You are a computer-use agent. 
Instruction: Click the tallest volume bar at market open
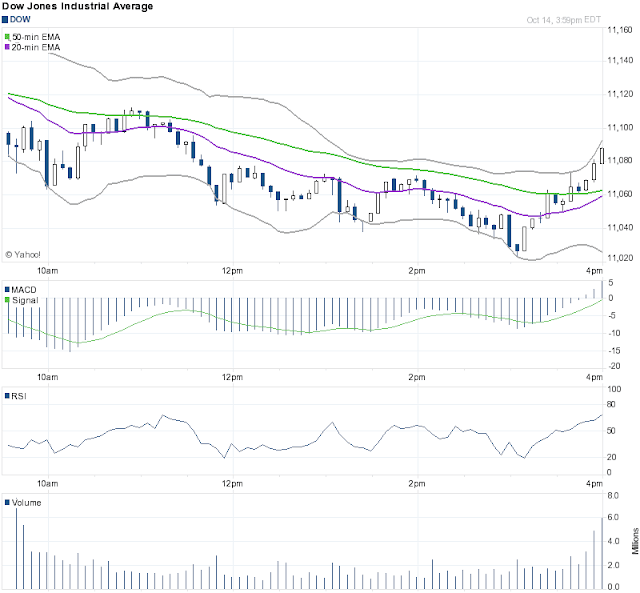click(x=16, y=549)
